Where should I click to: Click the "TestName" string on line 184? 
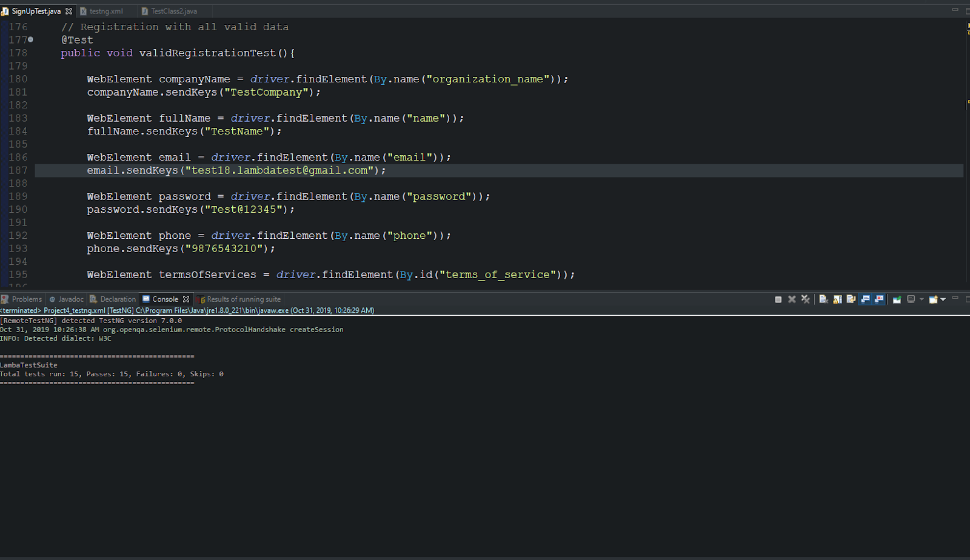237,131
